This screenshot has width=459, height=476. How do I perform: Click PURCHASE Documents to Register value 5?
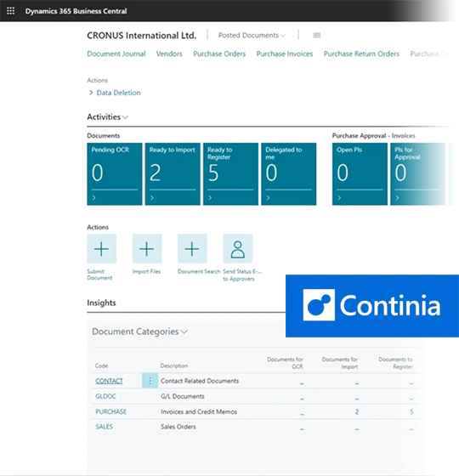[x=411, y=412]
